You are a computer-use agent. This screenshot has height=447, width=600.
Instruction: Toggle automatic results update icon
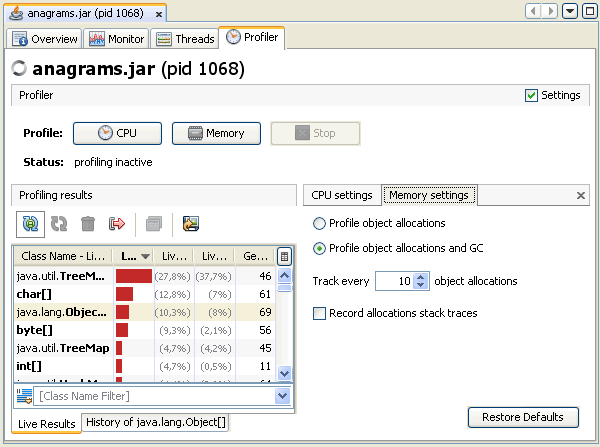click(30, 224)
